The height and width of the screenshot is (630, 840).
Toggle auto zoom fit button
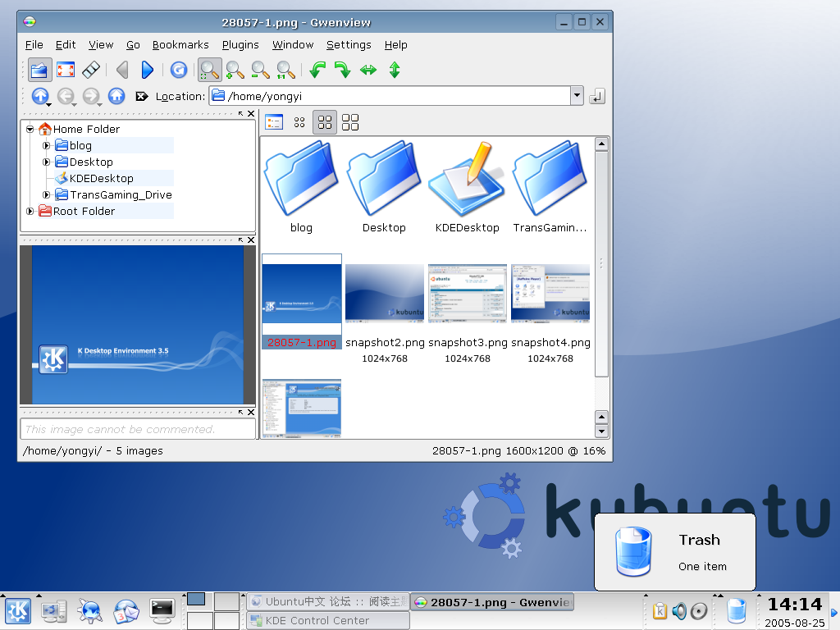(209, 70)
